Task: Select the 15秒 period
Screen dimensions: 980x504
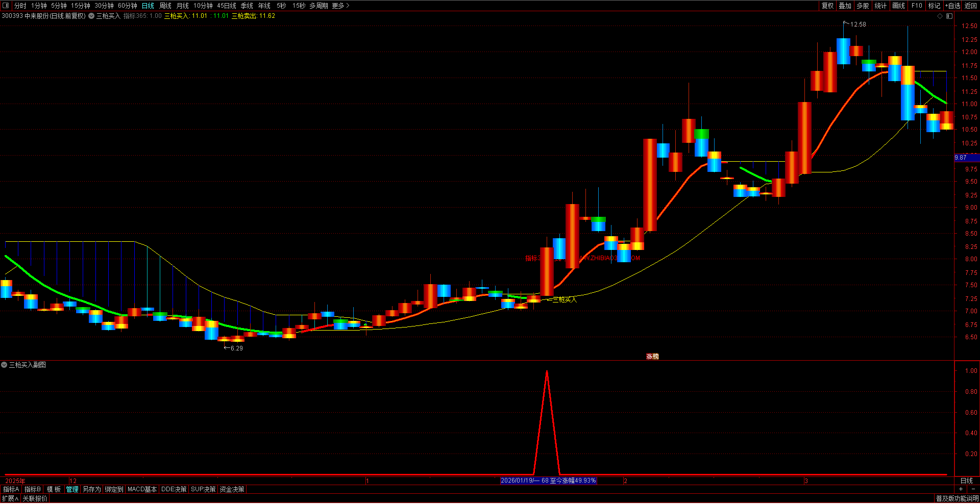Action: [299, 6]
